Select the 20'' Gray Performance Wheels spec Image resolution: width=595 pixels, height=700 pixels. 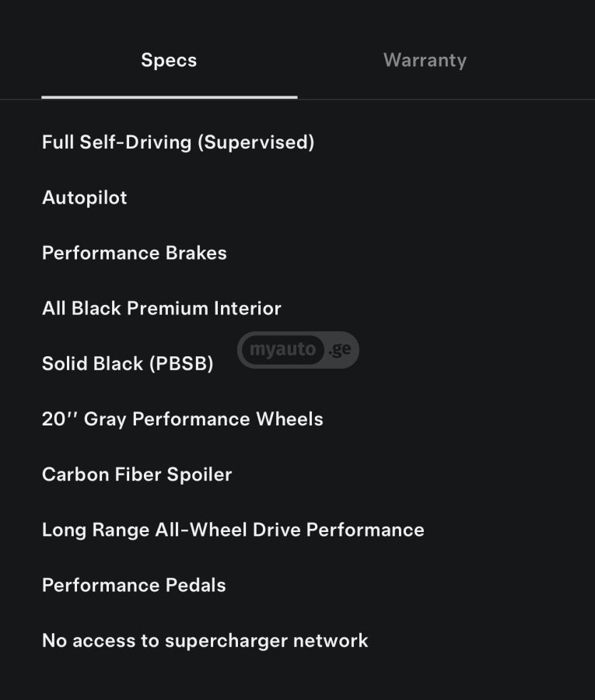(183, 419)
